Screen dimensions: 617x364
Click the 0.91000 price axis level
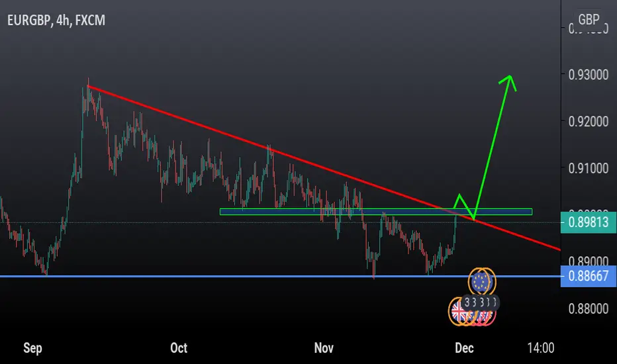pyautogui.click(x=589, y=168)
